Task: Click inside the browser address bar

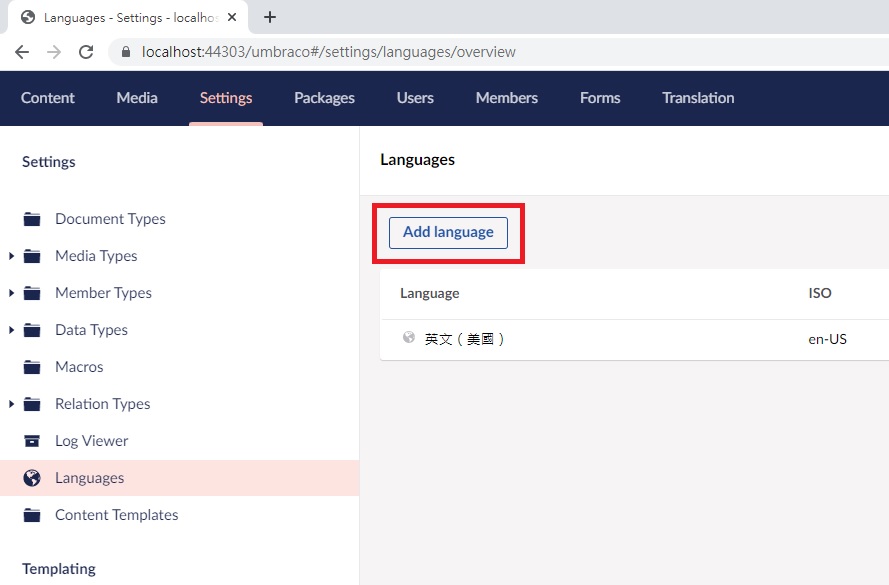Action: click(300, 52)
